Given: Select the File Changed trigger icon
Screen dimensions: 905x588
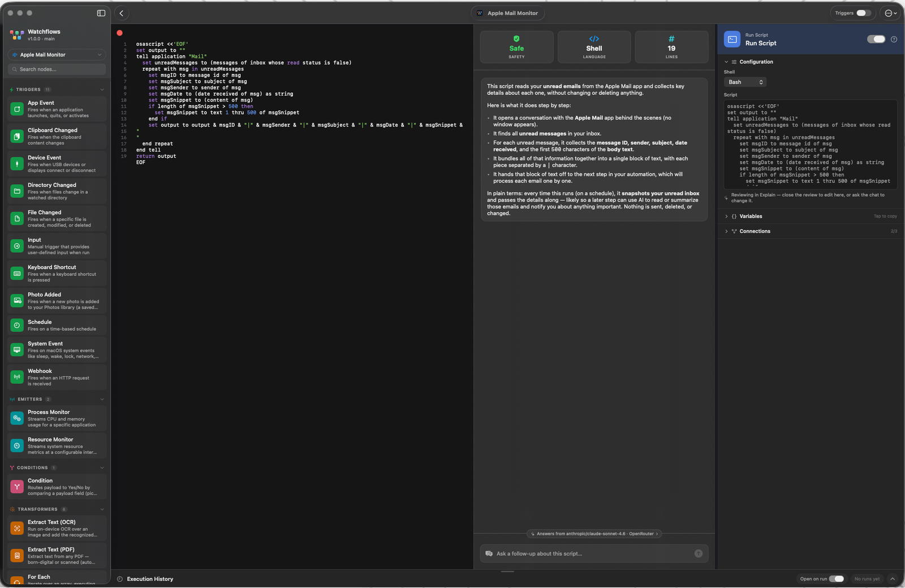Looking at the screenshot, I should pyautogui.click(x=17, y=219).
